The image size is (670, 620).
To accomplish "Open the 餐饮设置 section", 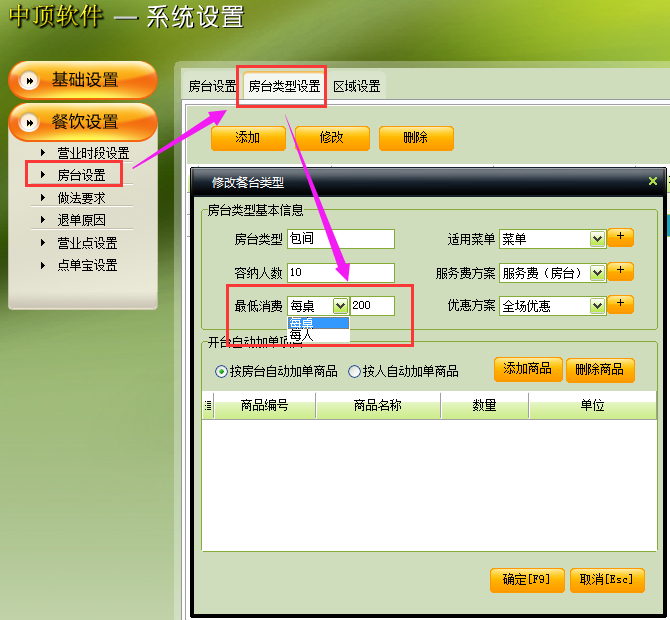I will pyautogui.click(x=83, y=123).
